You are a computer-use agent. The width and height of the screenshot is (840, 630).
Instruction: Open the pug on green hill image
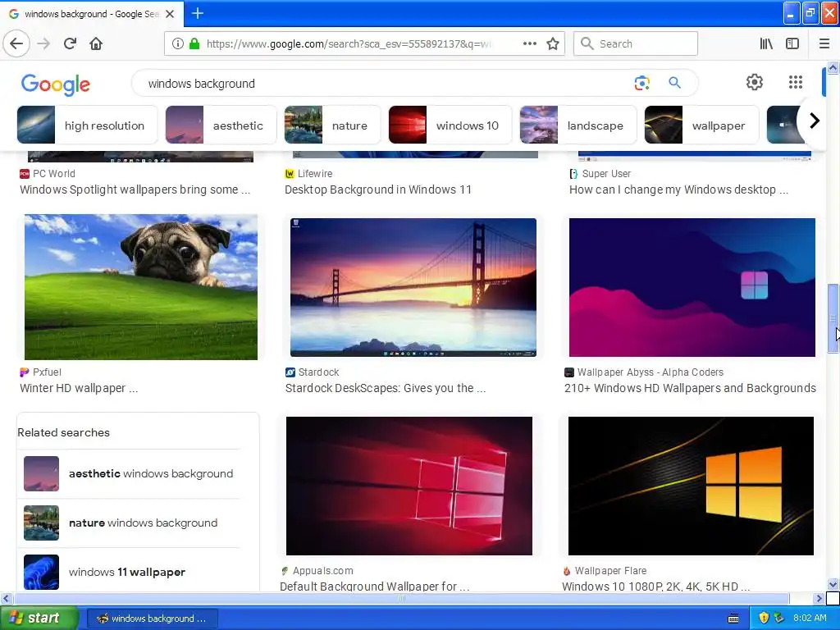tap(141, 287)
